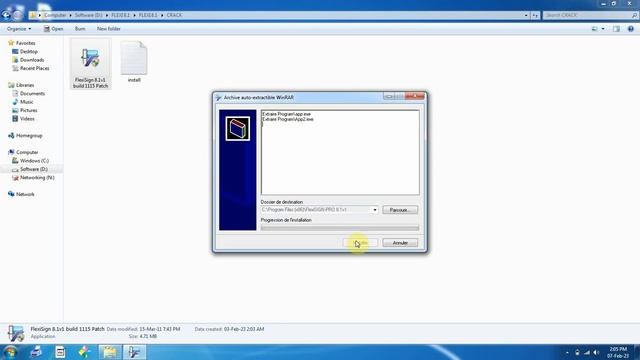
Task: Open the address bar history dropdown
Action: 526,15
